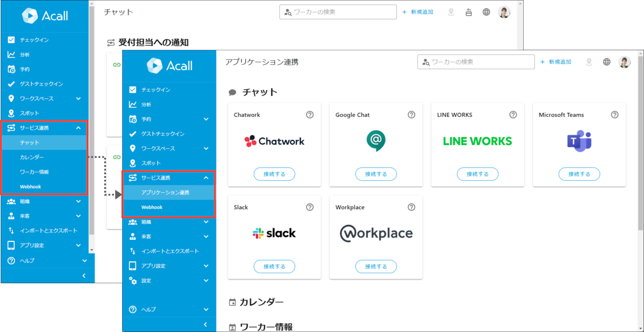644x332 pixels.
Task: Click Acall logo in back window sidebar
Action: 45,16
